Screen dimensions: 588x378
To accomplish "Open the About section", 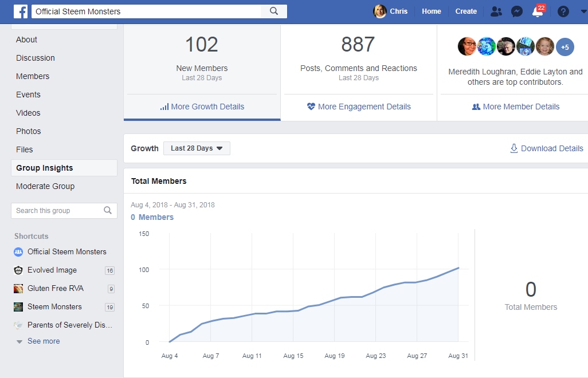I will pyautogui.click(x=26, y=40).
